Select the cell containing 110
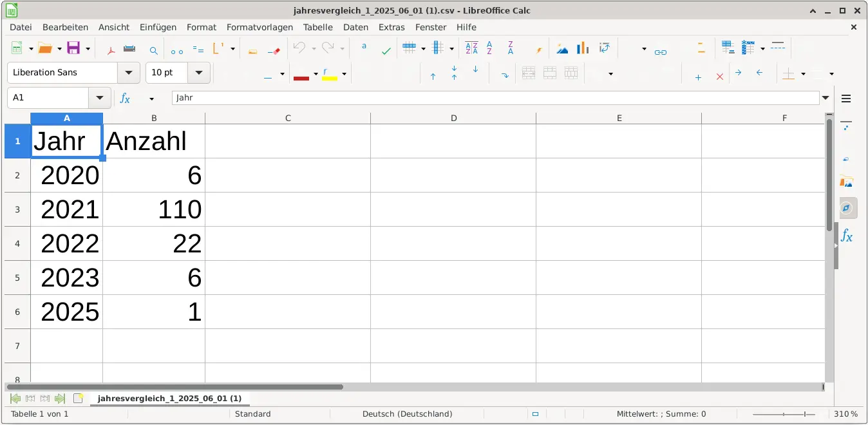The image size is (868, 425). pos(154,209)
